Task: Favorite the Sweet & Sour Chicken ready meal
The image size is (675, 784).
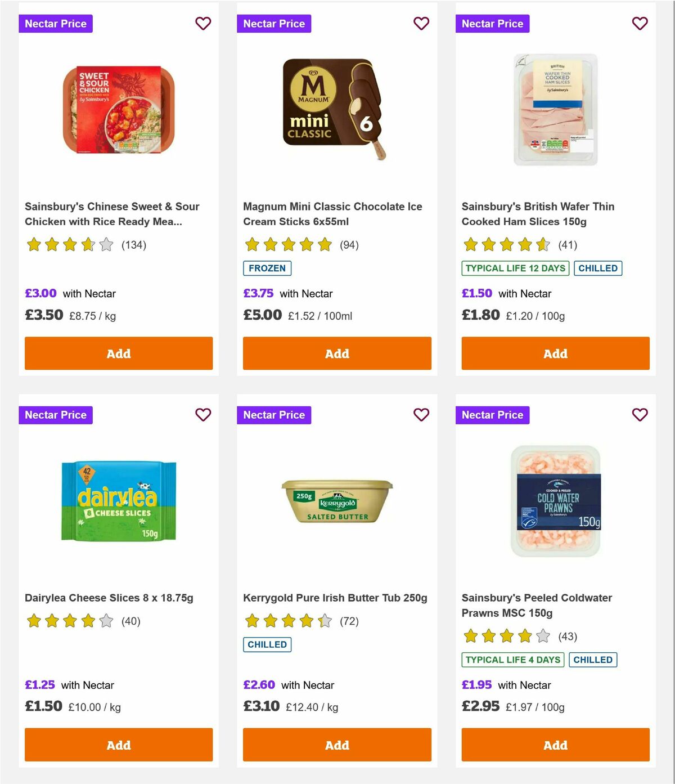Action: [x=203, y=24]
